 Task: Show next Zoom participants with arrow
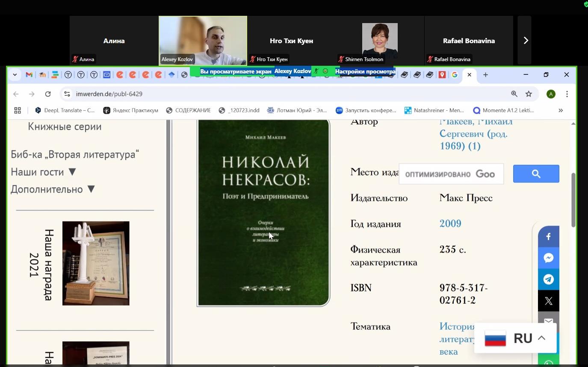[x=526, y=41]
